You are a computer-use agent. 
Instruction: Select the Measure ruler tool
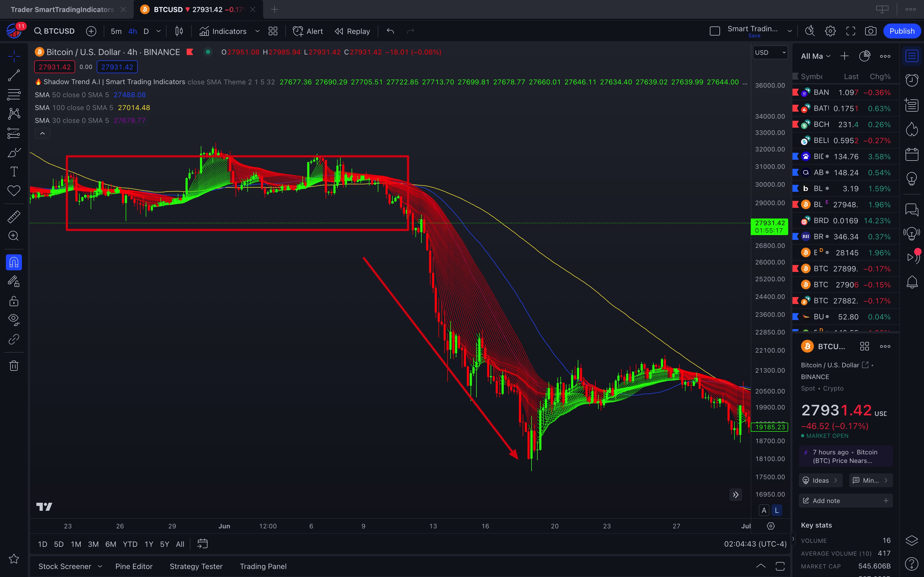click(14, 217)
